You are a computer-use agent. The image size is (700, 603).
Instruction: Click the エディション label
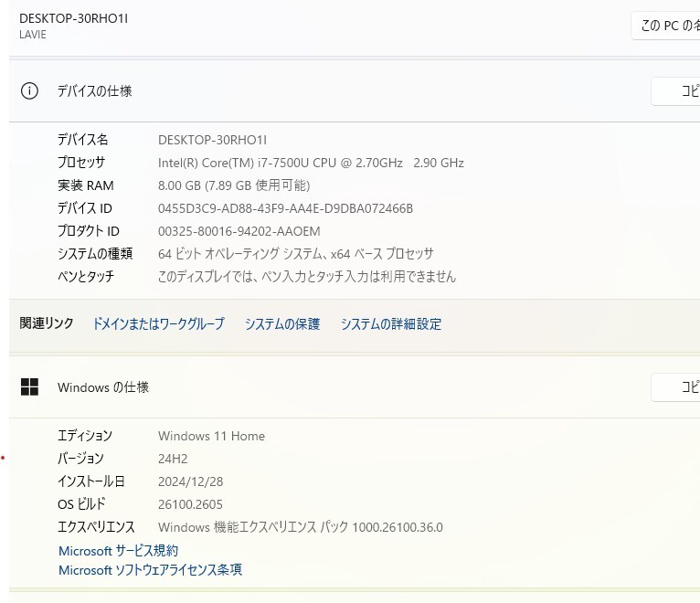tap(85, 436)
